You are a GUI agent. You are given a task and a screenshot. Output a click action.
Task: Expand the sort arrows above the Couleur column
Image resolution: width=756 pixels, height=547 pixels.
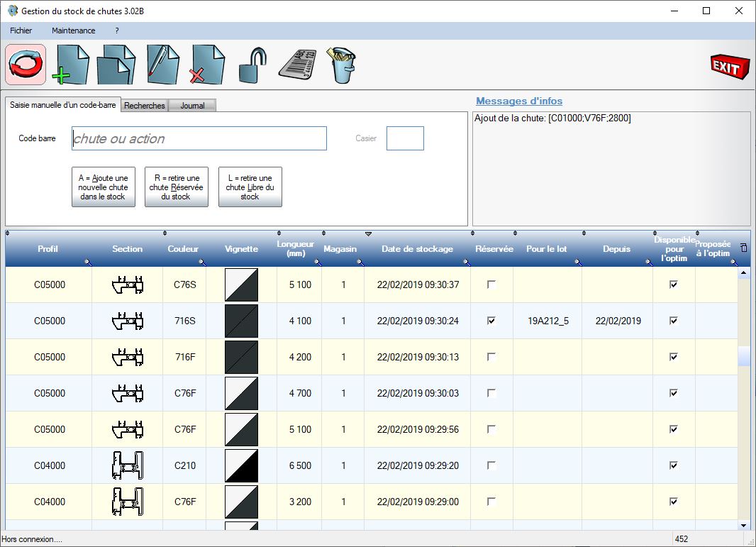[x=165, y=232]
